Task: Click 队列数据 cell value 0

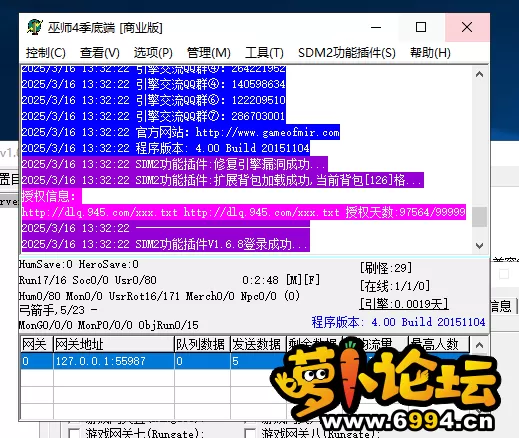Action: [202, 361]
